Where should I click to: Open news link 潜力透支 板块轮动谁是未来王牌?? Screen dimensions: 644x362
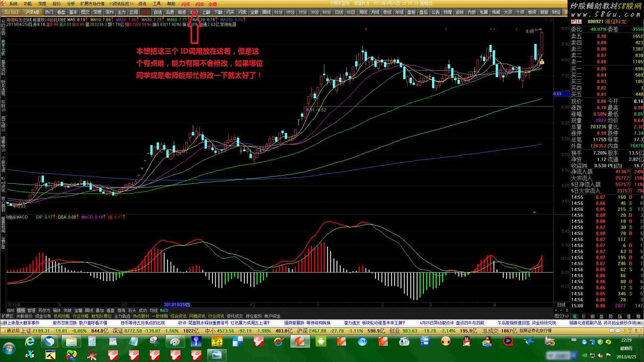click(374, 323)
